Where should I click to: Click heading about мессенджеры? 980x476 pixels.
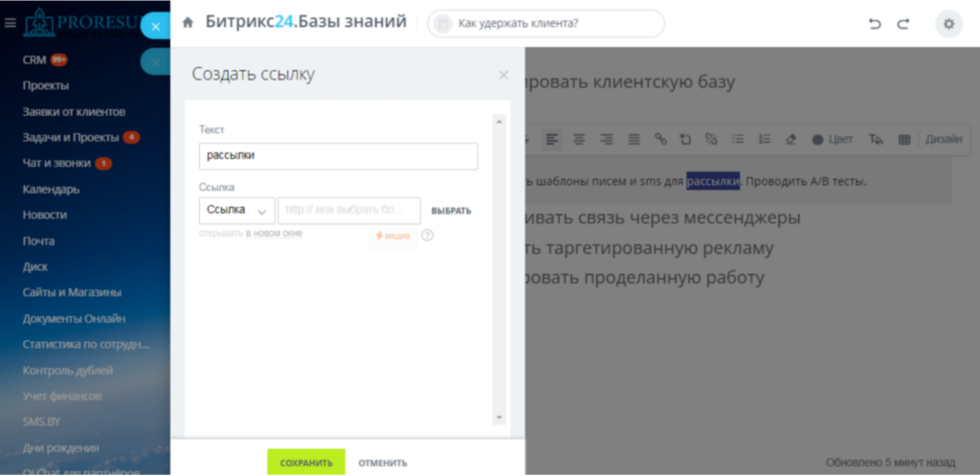pyautogui.click(x=662, y=217)
